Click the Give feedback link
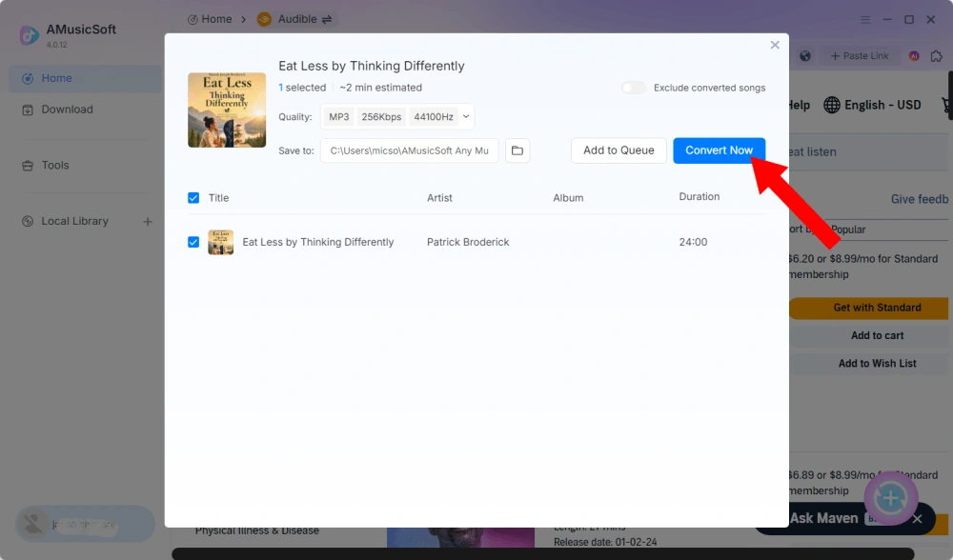This screenshot has height=560, width=953. click(920, 199)
